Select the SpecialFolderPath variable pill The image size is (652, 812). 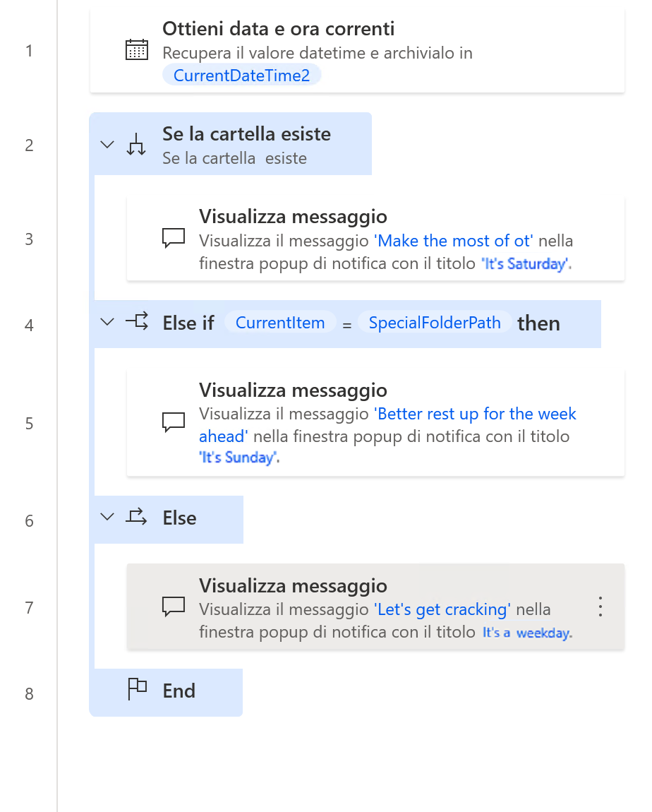[435, 322]
